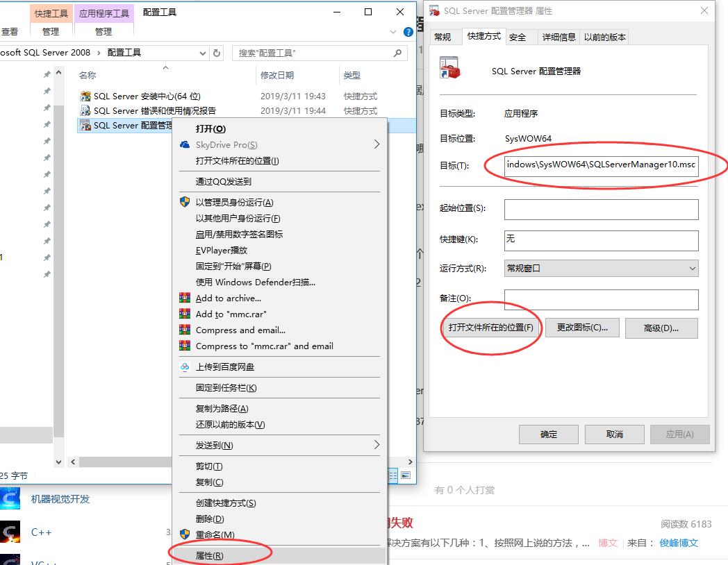728x565 pixels.
Task: Open Explorer help via blue question icon
Action: pyautogui.click(x=408, y=31)
